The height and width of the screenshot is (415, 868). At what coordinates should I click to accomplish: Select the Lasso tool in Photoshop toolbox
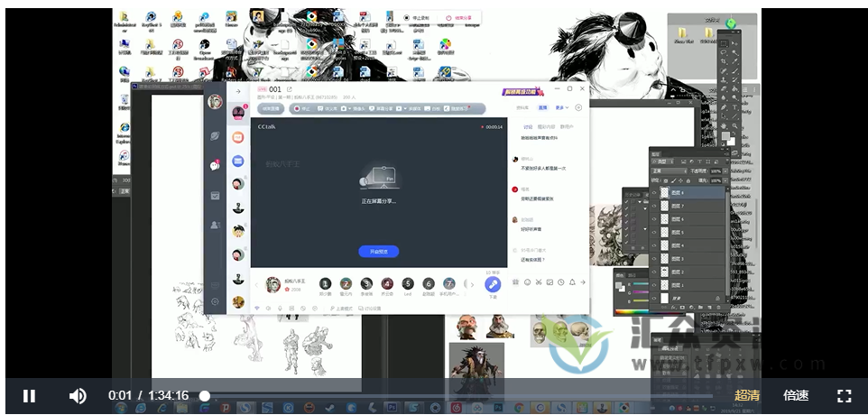click(x=723, y=51)
